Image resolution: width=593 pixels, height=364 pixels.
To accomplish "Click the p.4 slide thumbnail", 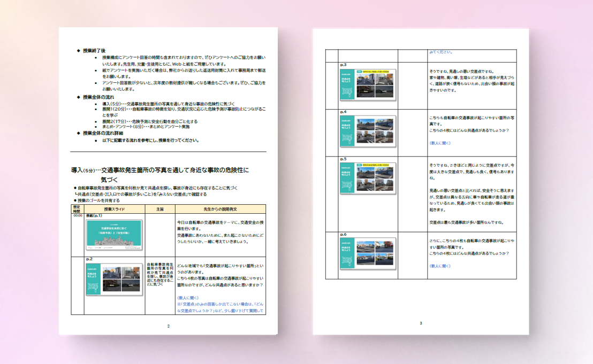I will pos(368,132).
